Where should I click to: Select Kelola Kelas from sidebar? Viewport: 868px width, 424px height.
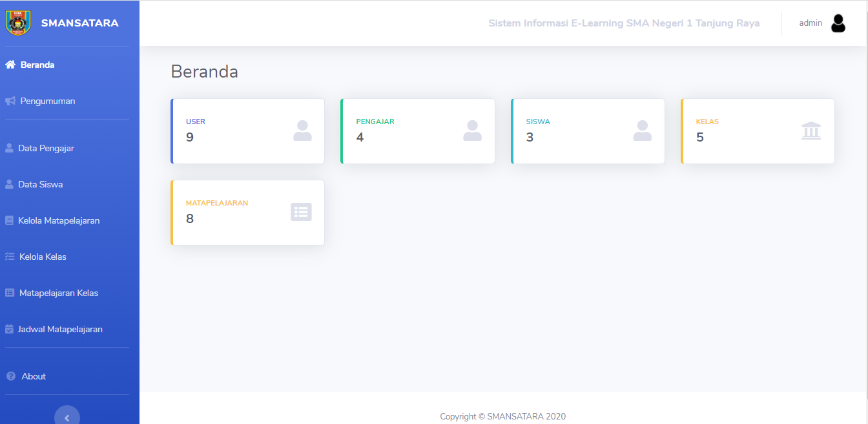pos(43,257)
